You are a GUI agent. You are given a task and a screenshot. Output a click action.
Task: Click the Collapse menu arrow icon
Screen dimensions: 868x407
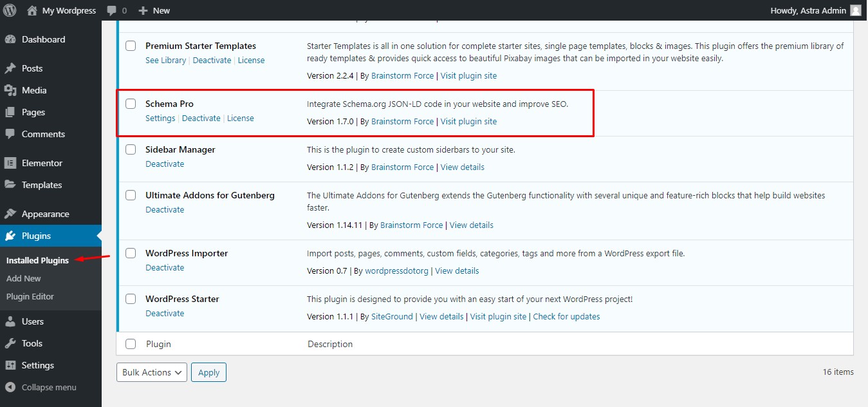[11, 387]
